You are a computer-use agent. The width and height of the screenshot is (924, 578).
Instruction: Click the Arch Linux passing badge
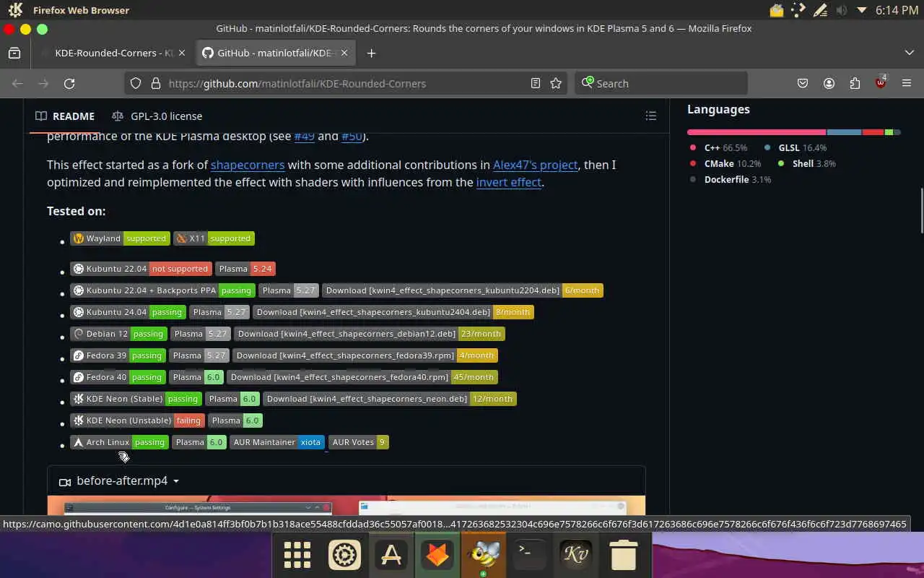(119, 442)
